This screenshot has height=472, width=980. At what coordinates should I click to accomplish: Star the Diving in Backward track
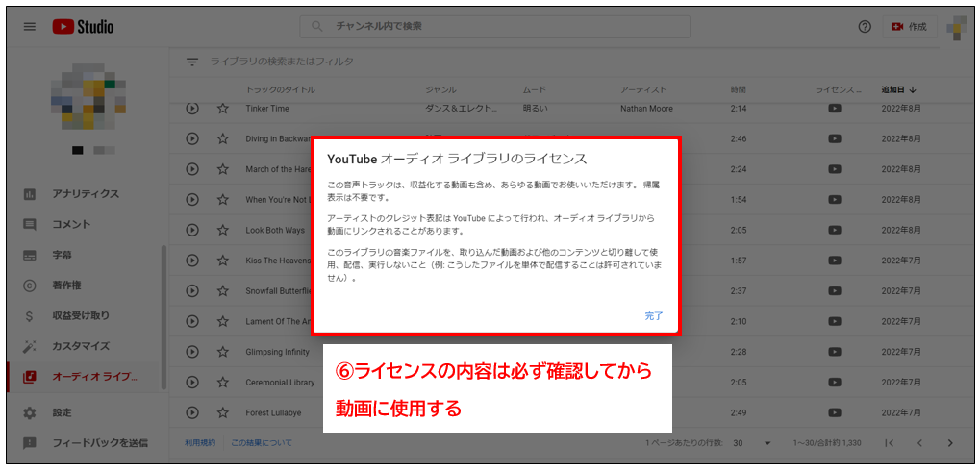tap(222, 139)
